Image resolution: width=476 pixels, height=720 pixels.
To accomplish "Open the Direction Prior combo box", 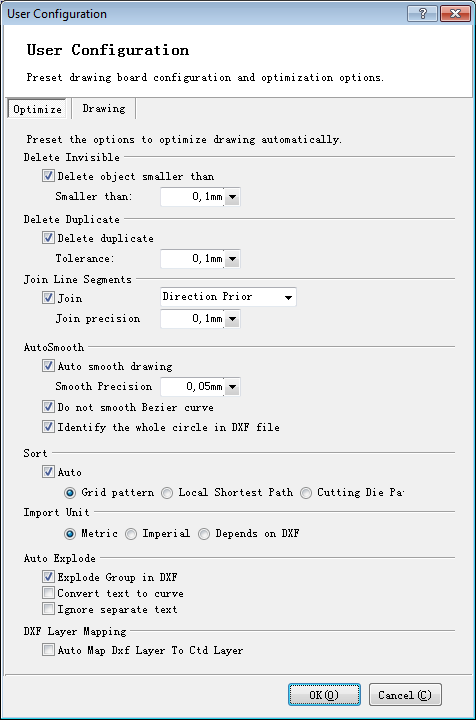I will 228,297.
